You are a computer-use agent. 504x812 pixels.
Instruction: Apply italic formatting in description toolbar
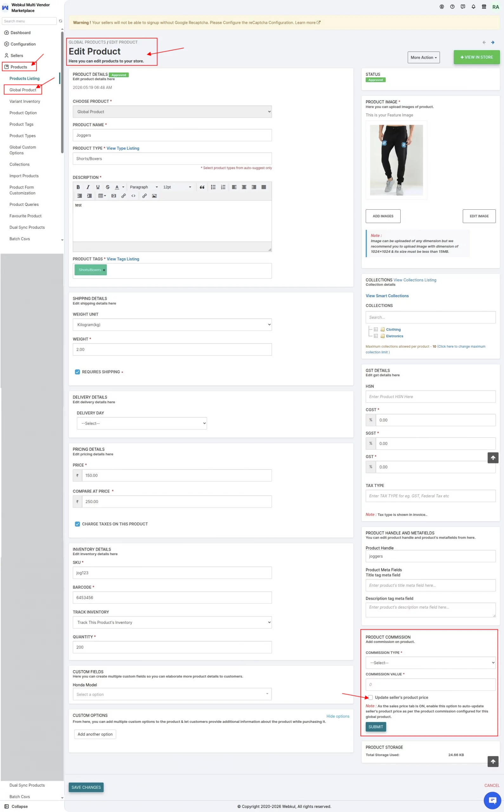[88, 187]
